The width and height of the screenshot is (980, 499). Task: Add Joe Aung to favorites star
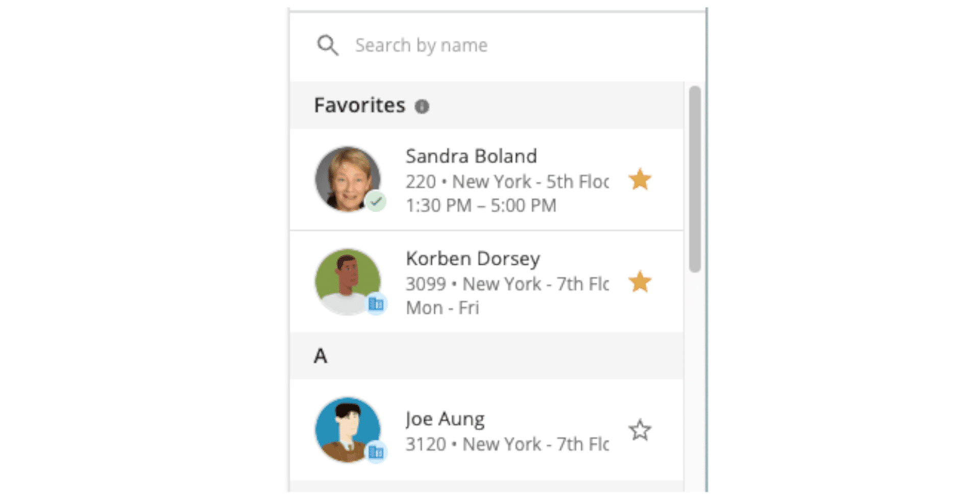click(x=640, y=430)
